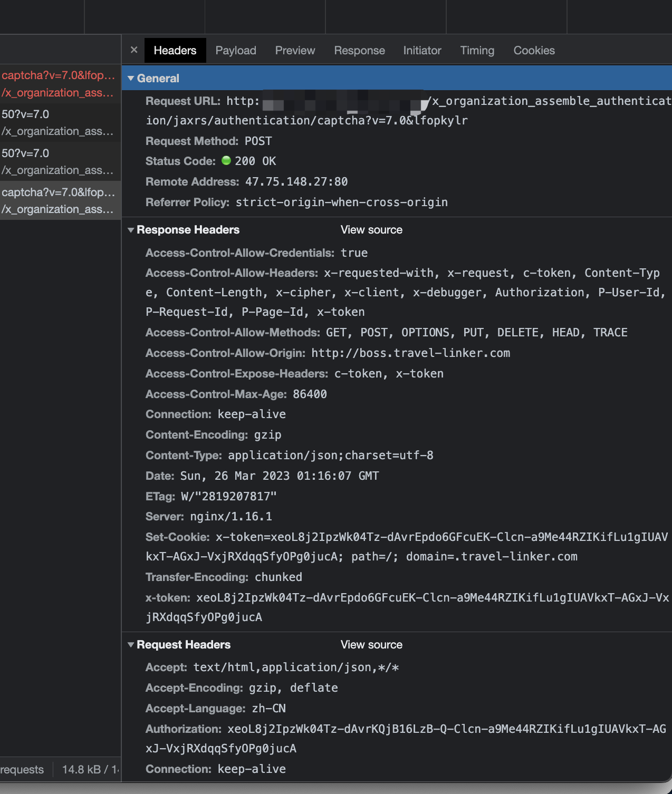Close the request details panel
Viewport: 672px width, 794px height.
pos(134,50)
